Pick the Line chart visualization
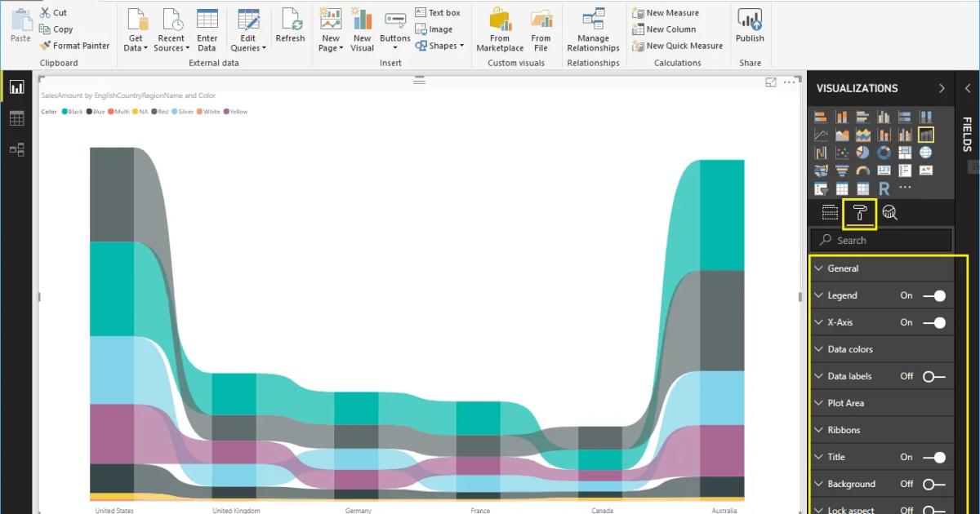980x514 pixels. pos(821,135)
